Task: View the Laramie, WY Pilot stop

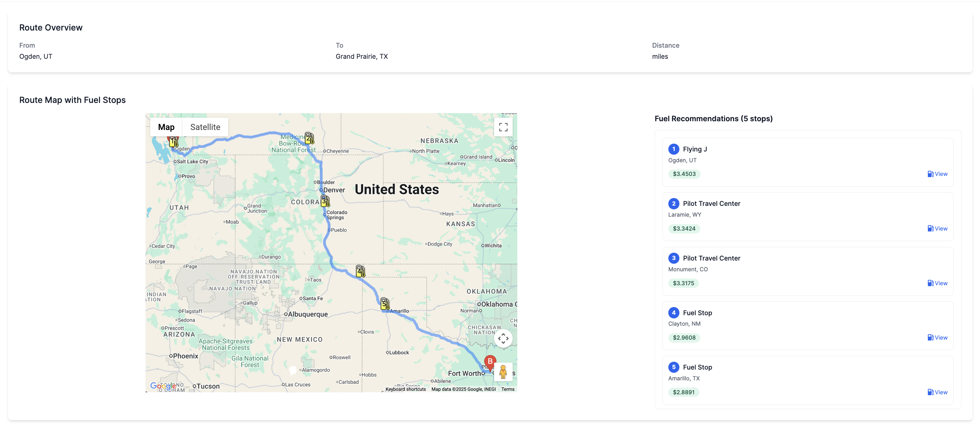Action: click(937, 229)
